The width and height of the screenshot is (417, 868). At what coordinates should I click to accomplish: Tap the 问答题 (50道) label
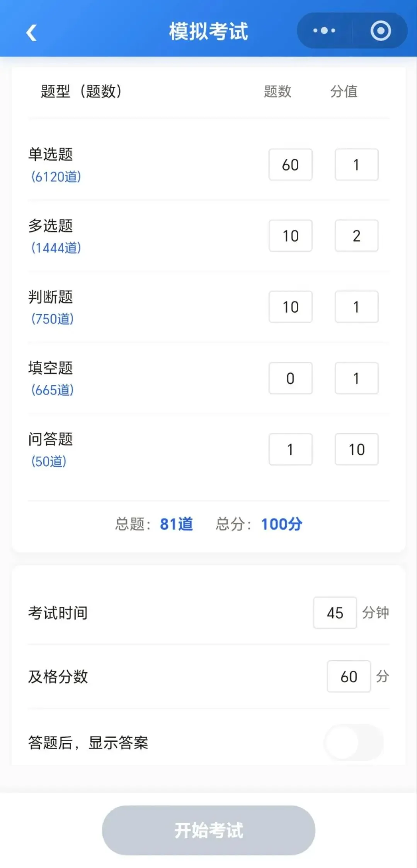tap(51, 450)
